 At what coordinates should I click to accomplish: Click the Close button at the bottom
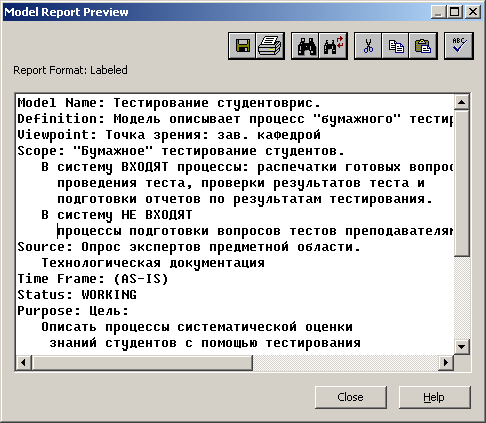351,397
